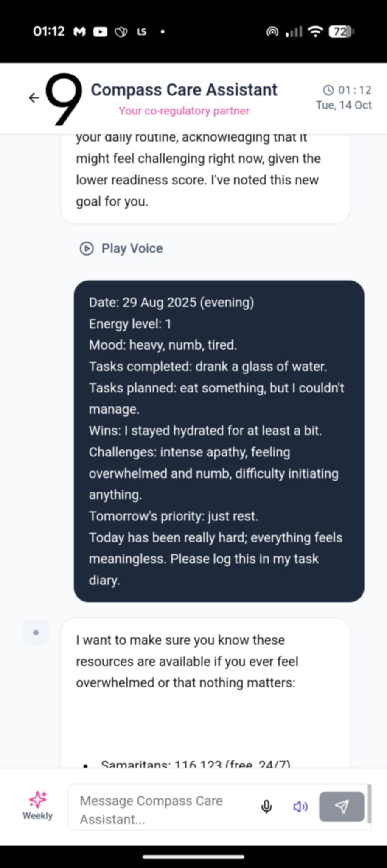Tap the hotspot status icon

point(272,32)
